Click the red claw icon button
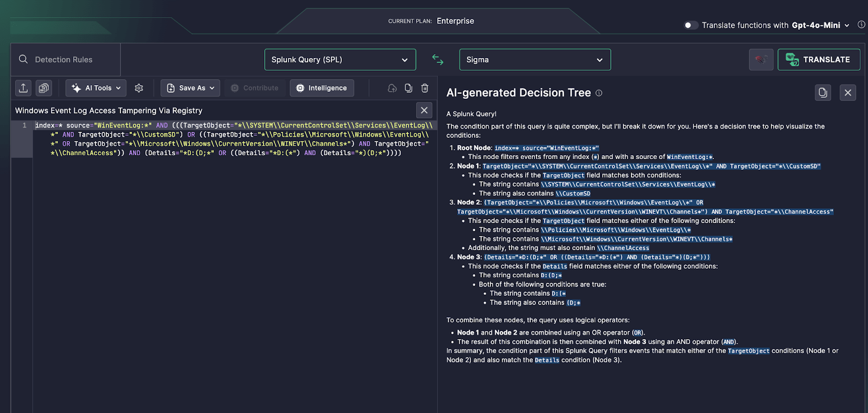This screenshot has width=868, height=413. [x=761, y=60]
